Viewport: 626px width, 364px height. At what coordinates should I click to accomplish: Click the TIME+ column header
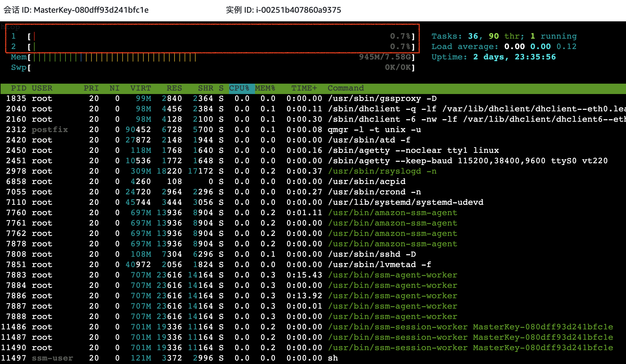(304, 88)
